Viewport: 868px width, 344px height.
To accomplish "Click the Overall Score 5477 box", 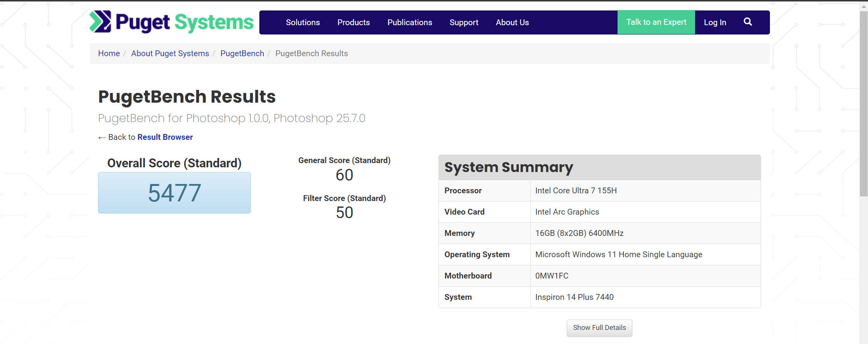I will pyautogui.click(x=174, y=193).
